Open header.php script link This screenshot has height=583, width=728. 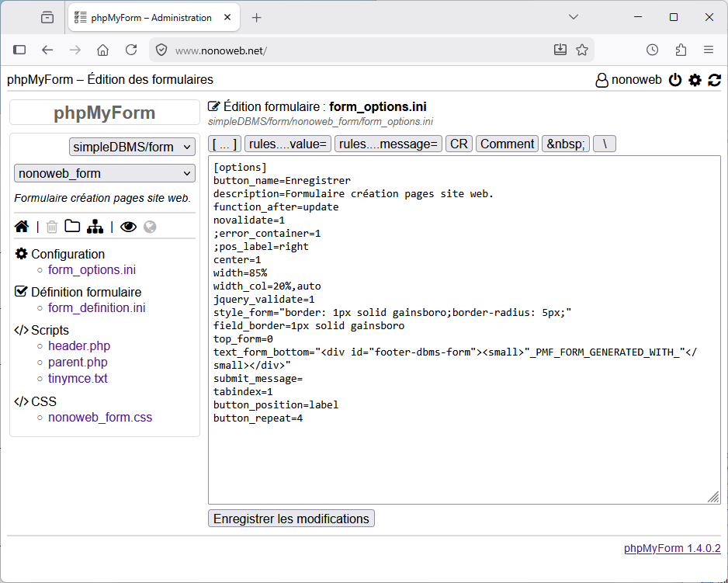(79, 346)
